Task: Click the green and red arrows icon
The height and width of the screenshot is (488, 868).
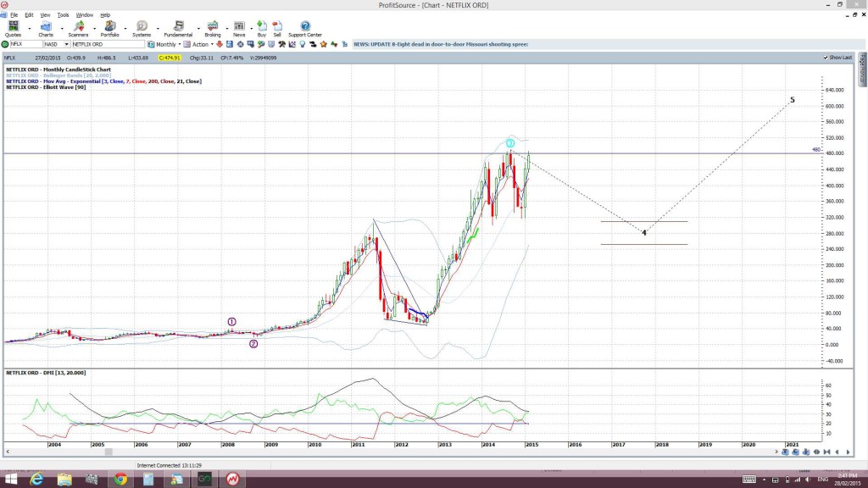Action: (x=334, y=44)
